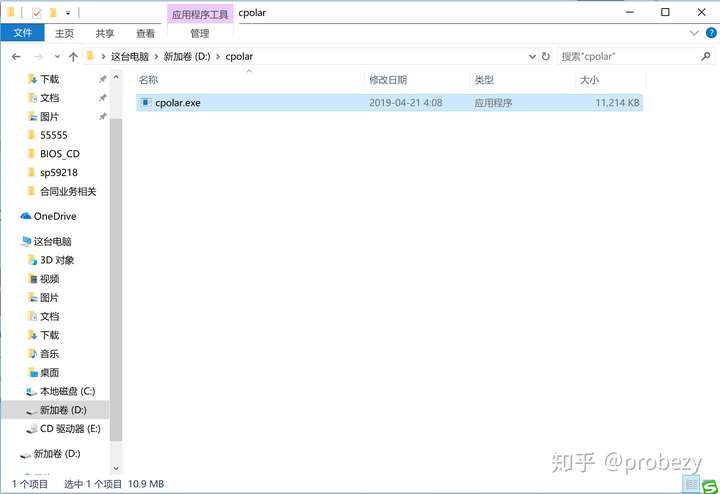Image resolution: width=720 pixels, height=494 pixels.
Task: Open the 55555 folder in sidebar
Action: click(53, 135)
